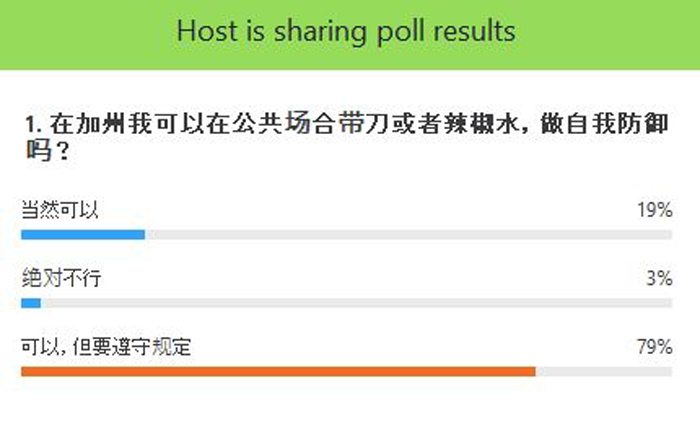Click the blue filled bar for 当然可以
700x427 pixels.
(83, 235)
